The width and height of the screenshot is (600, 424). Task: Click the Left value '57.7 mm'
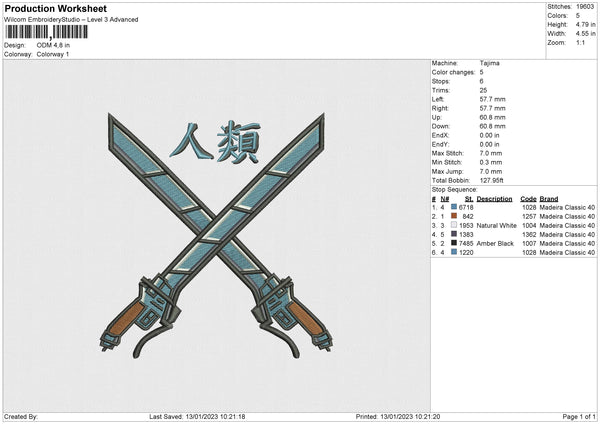(492, 99)
